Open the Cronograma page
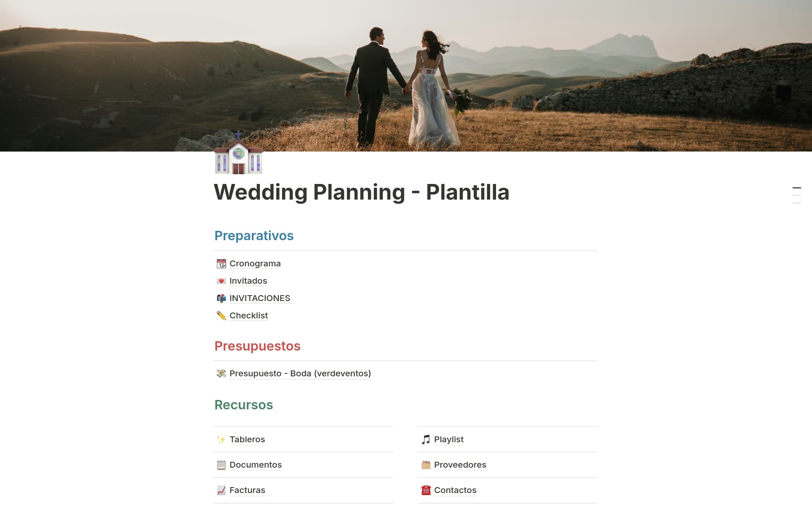The image size is (812, 507). (255, 264)
